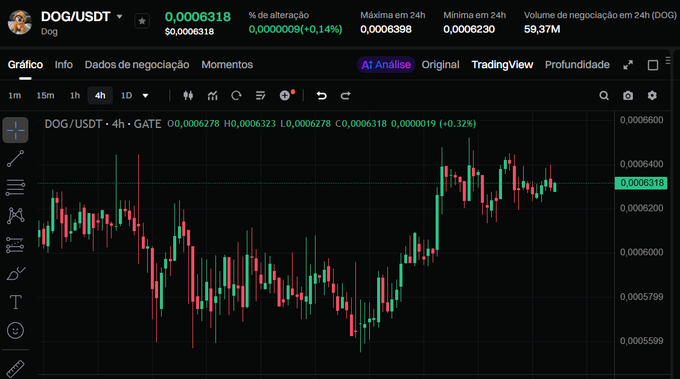Undo the last chart action

point(321,95)
